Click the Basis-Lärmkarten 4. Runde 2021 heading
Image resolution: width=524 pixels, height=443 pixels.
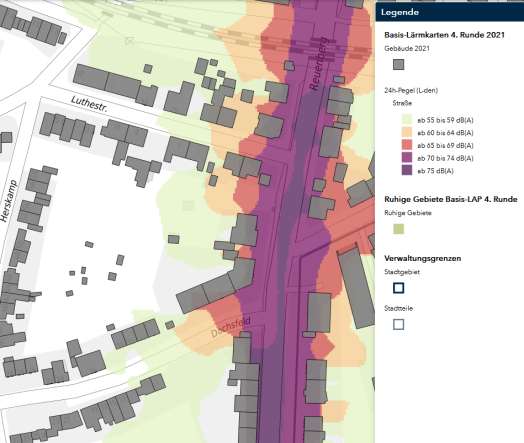point(444,35)
